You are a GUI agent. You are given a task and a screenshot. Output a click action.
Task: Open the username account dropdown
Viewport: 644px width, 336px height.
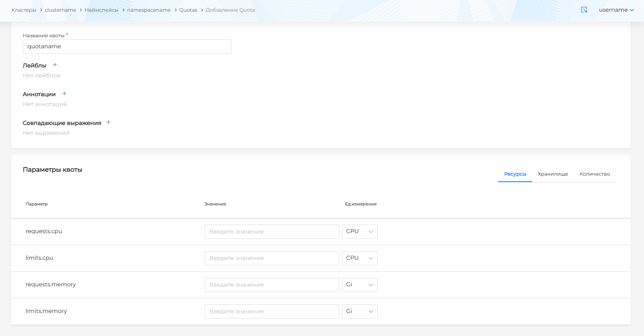coord(616,10)
